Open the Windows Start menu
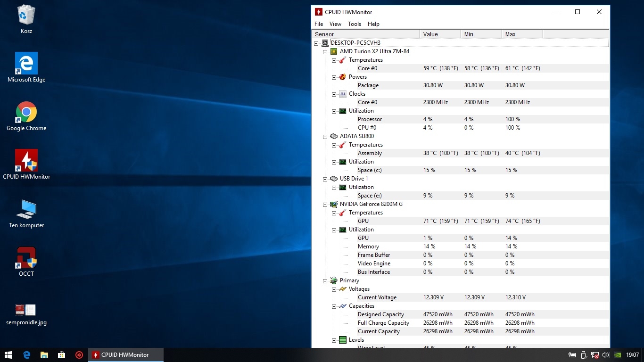The image size is (644, 362). click(x=8, y=355)
